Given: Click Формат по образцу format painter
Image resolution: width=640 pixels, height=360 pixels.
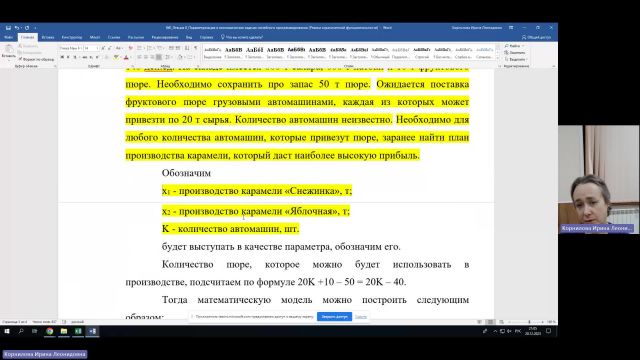Looking at the screenshot, I should tap(36, 59).
